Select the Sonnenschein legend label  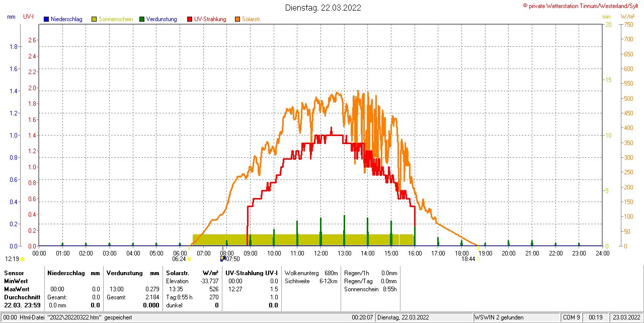116,19
